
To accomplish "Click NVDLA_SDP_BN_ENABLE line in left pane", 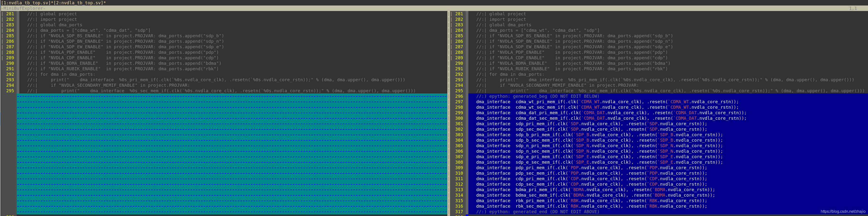I will pos(126,41).
